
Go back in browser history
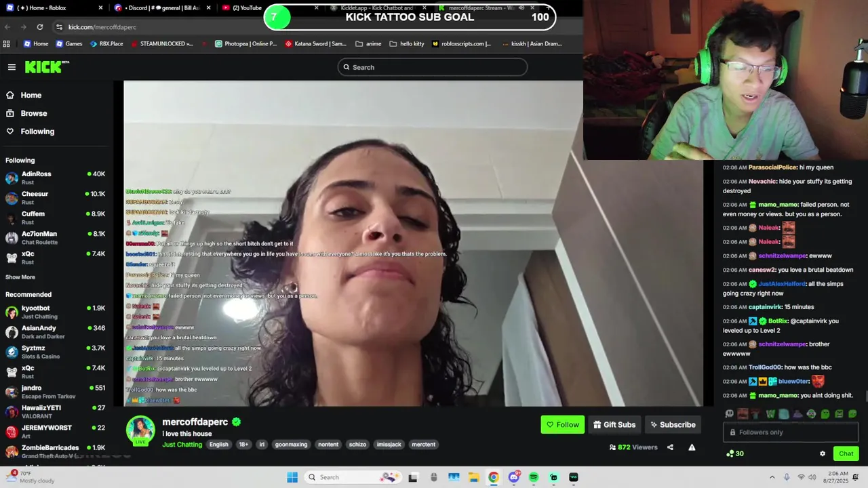(7, 26)
